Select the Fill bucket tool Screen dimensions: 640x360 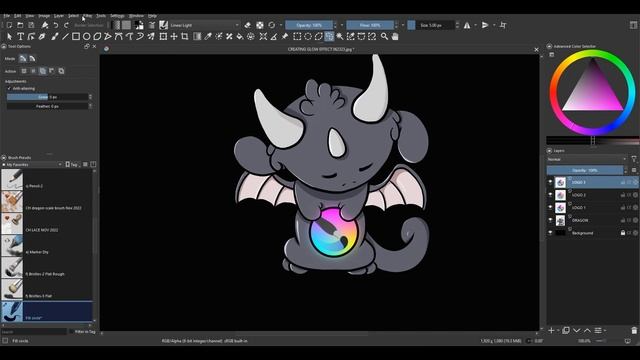click(240, 37)
